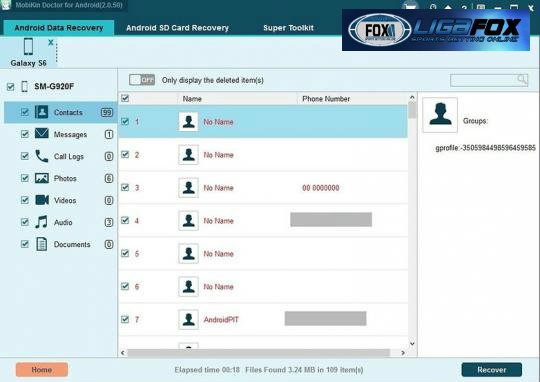This screenshot has width=540, height=382.
Task: Sort by the Name column header
Action: point(192,99)
